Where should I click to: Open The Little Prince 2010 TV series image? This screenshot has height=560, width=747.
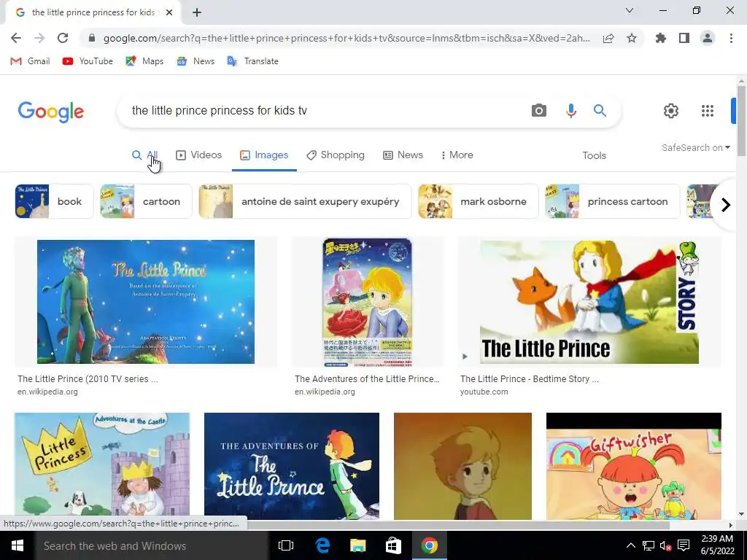pyautogui.click(x=146, y=302)
